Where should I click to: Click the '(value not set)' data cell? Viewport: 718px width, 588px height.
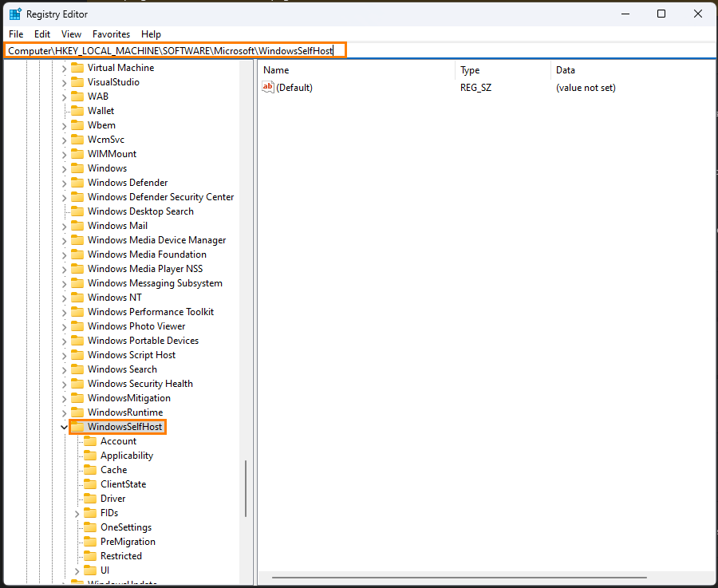pos(586,88)
